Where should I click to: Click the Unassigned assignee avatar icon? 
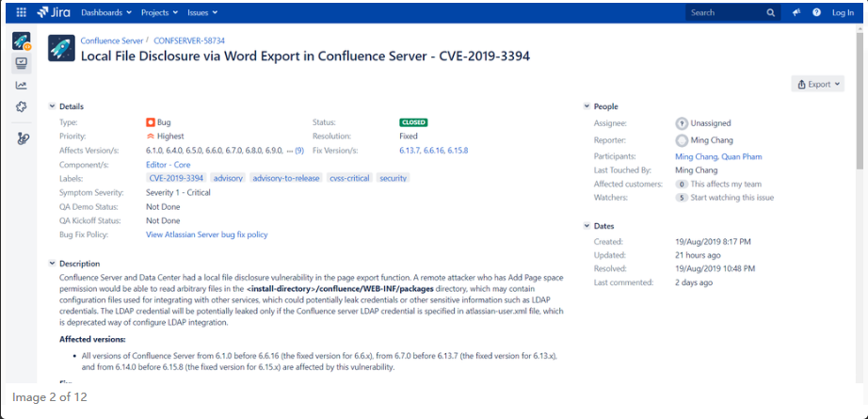point(682,123)
